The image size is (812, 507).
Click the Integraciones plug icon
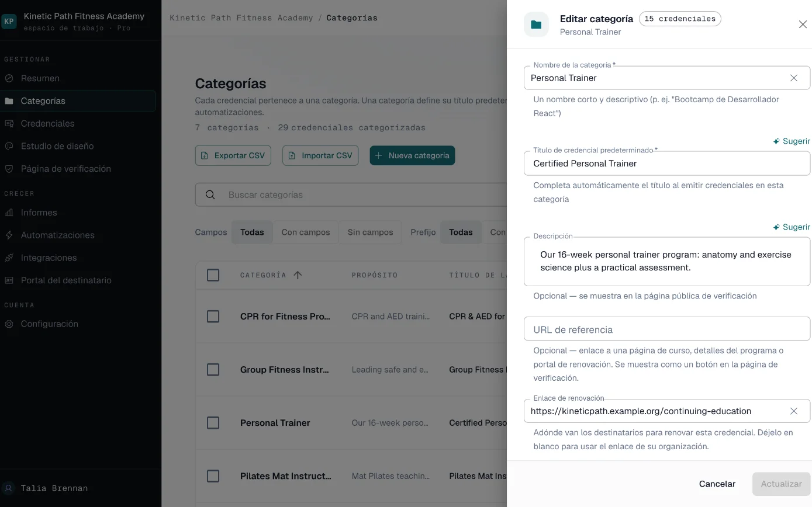coord(9,258)
